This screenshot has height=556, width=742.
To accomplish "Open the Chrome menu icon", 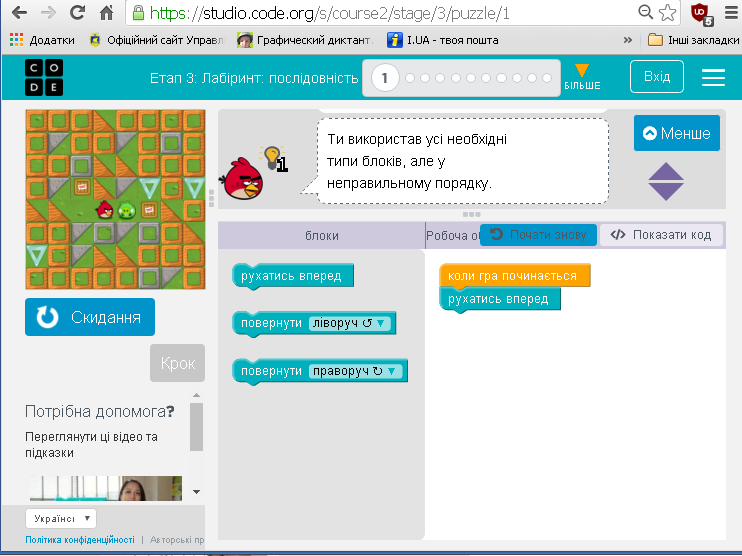I will (732, 13).
